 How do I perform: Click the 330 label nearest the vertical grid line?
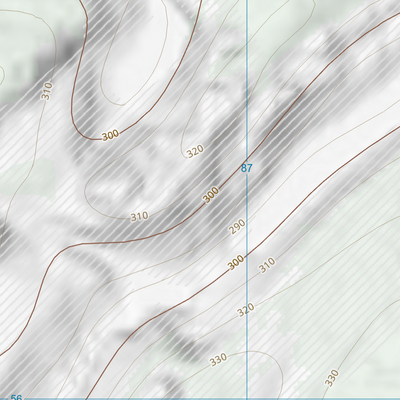pos(219,360)
